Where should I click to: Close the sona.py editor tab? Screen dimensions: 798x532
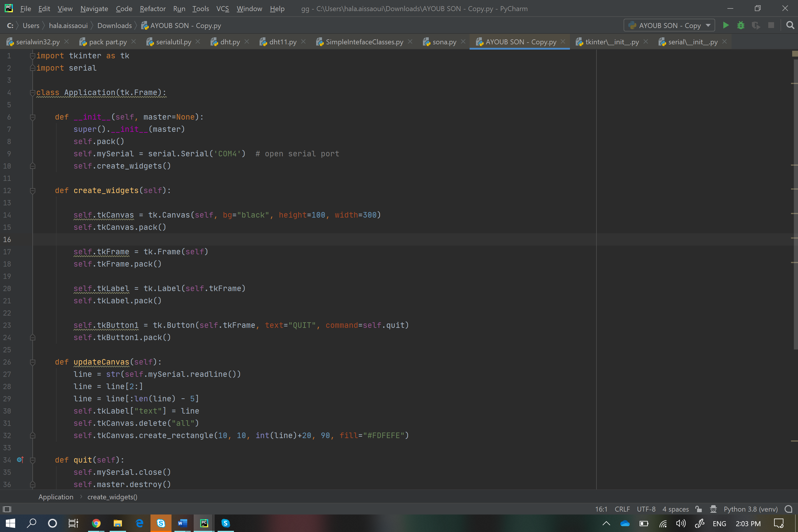tap(463, 41)
